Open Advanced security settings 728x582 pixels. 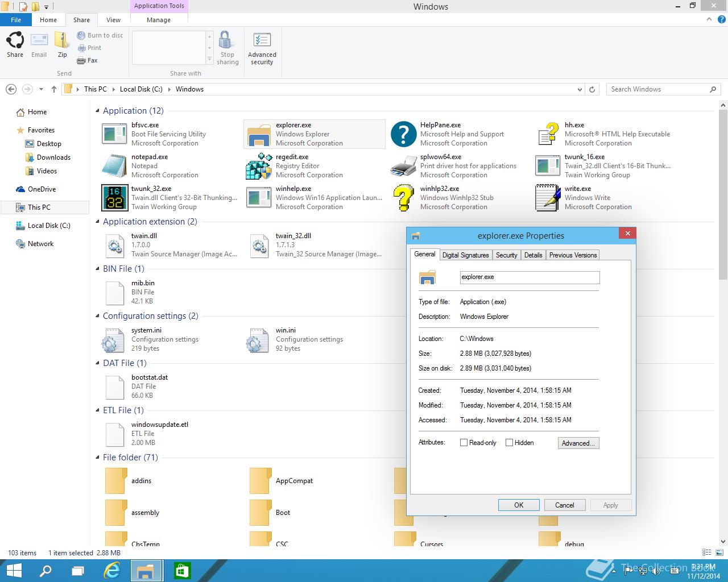pos(262,49)
